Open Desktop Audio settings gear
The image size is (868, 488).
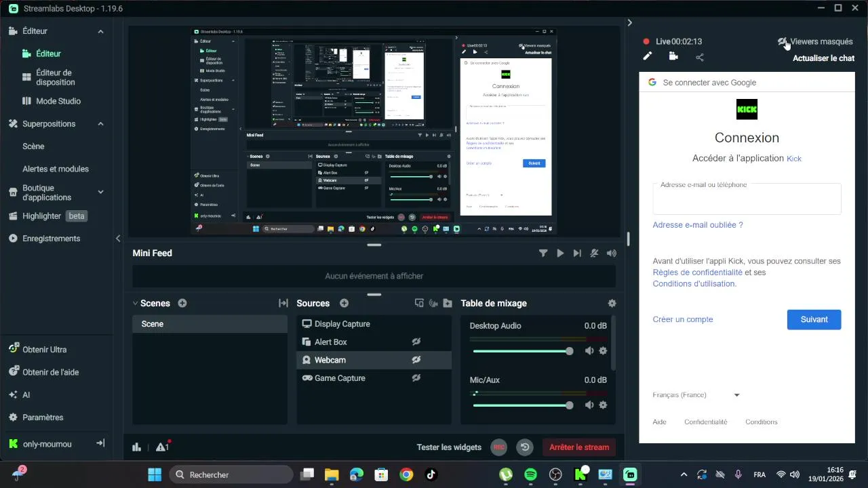point(603,351)
